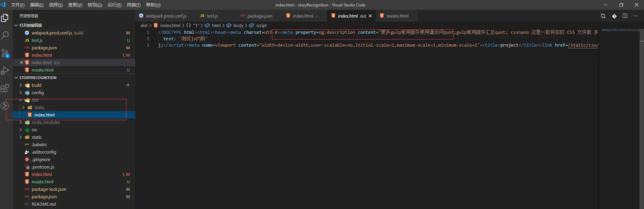Switch to the meate.html tab

click(x=397, y=16)
